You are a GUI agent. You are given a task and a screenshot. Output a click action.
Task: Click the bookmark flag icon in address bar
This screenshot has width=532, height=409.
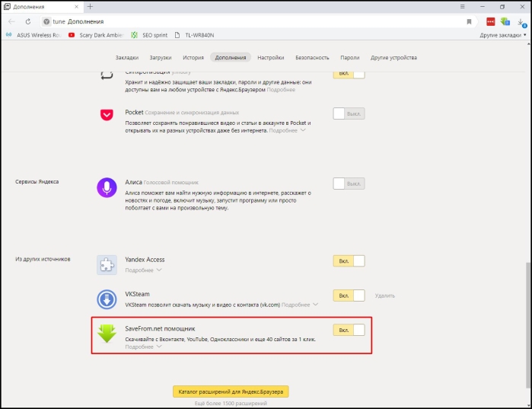pyautogui.click(x=470, y=22)
